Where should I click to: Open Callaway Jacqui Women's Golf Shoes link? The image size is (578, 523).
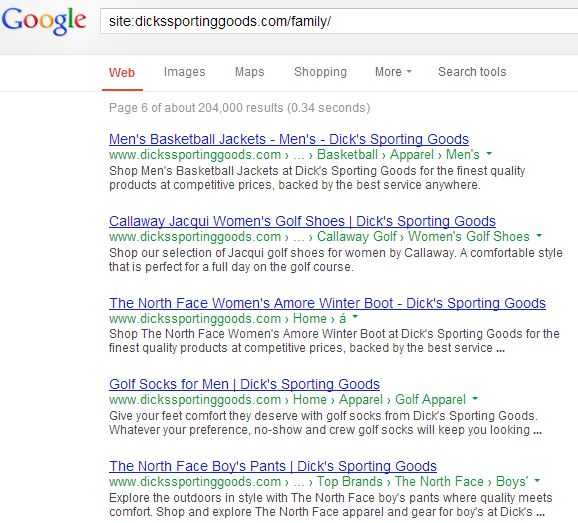[x=302, y=221]
